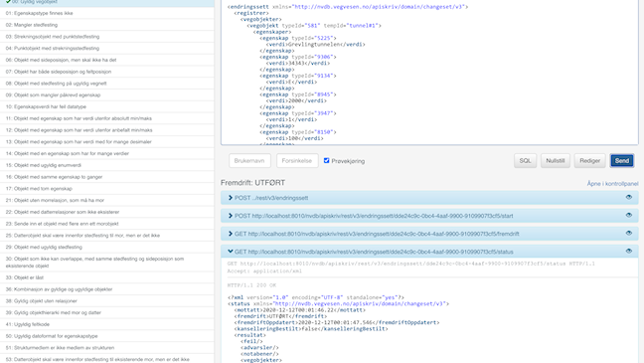Image resolution: width=644 pixels, height=363 pixels.
Task: Click the HTTP/1.1 200 OK response line
Action: pos(251,284)
